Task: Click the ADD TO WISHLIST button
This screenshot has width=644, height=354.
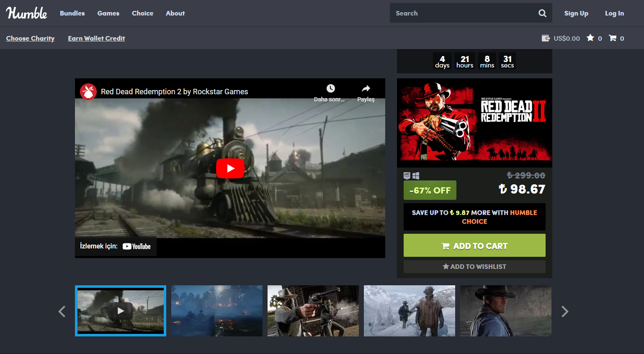Action: (x=474, y=266)
